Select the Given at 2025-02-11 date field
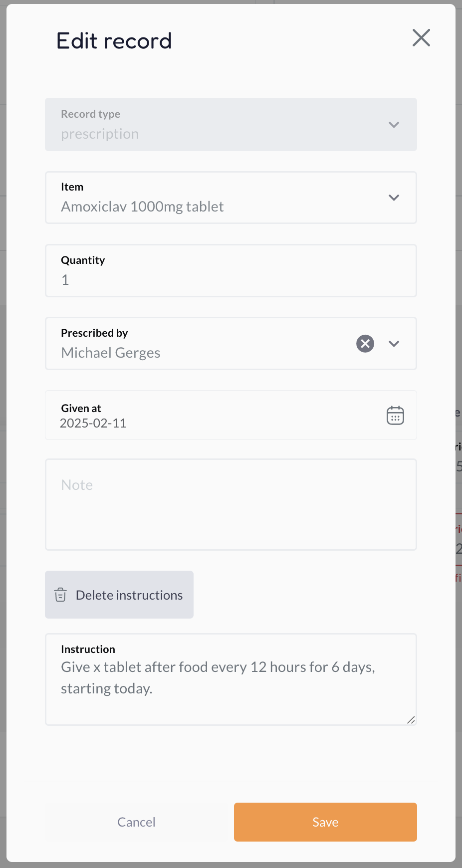The width and height of the screenshot is (462, 868). [231, 415]
